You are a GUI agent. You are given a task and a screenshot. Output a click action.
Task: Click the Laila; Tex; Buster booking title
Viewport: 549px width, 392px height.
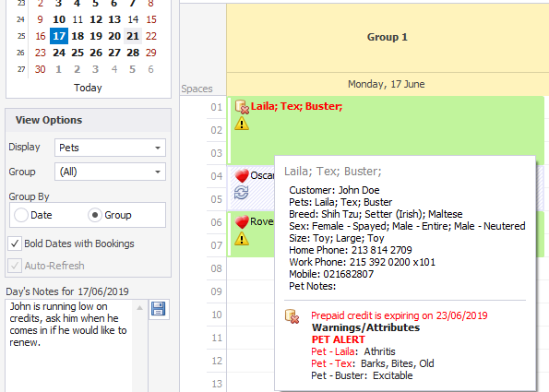tap(296, 106)
